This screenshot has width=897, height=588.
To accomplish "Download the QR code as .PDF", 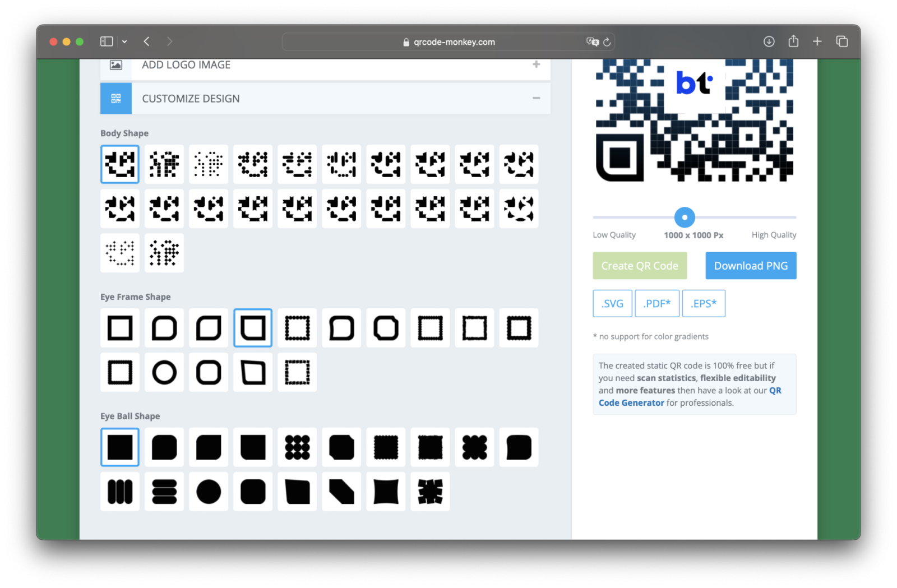I will pyautogui.click(x=657, y=303).
